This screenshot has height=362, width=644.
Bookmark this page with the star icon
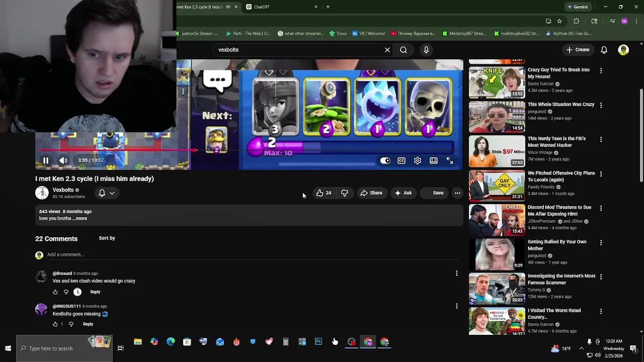tap(559, 21)
